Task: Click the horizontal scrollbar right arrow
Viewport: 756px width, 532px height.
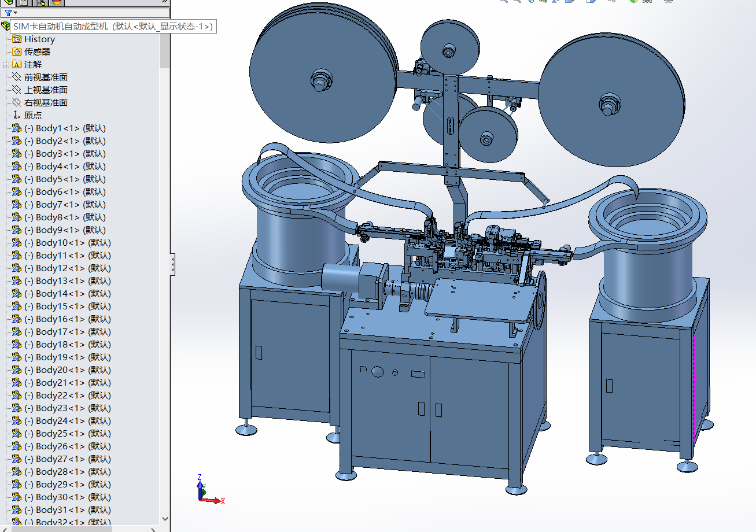Action: 153,529
